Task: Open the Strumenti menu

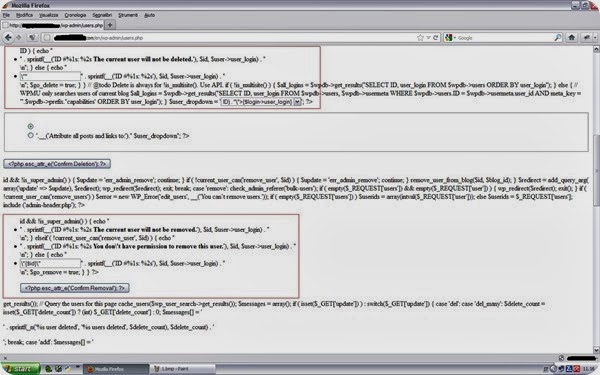Action: click(128, 15)
